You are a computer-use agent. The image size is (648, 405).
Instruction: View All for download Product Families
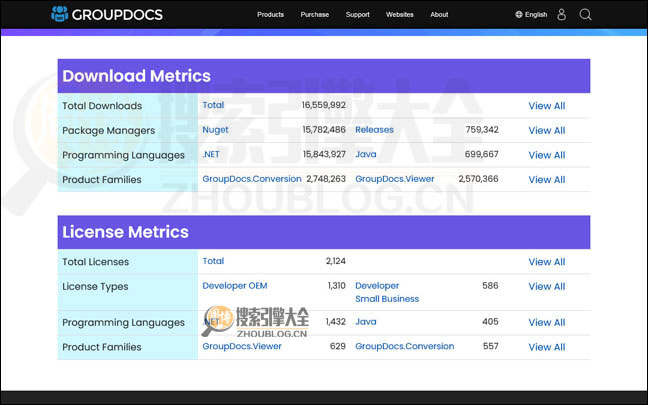[x=546, y=180]
